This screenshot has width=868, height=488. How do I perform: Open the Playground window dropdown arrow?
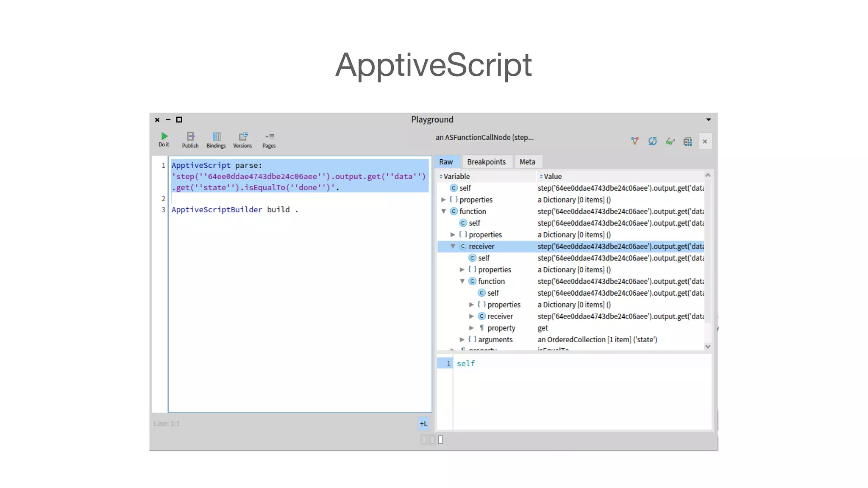[708, 120]
